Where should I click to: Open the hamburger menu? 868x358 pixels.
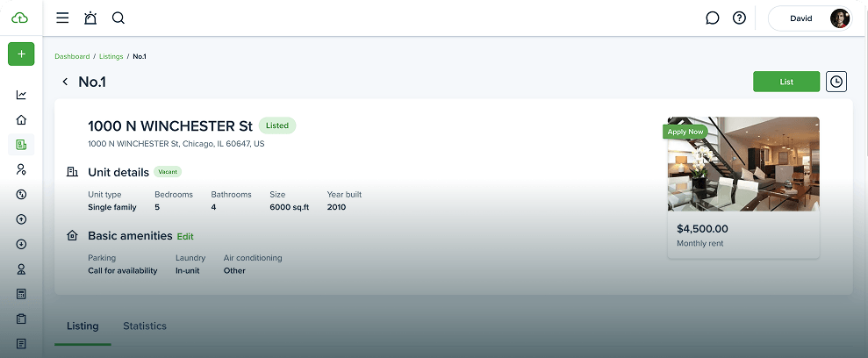click(62, 18)
